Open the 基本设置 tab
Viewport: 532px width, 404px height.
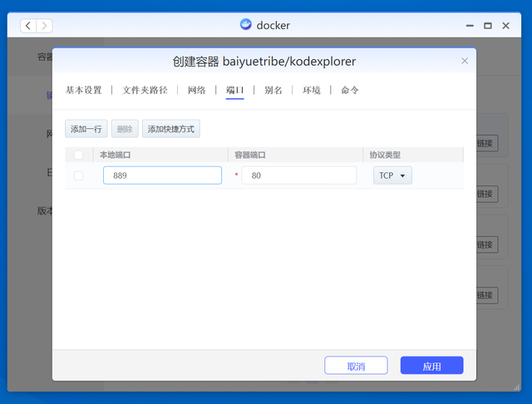point(83,91)
